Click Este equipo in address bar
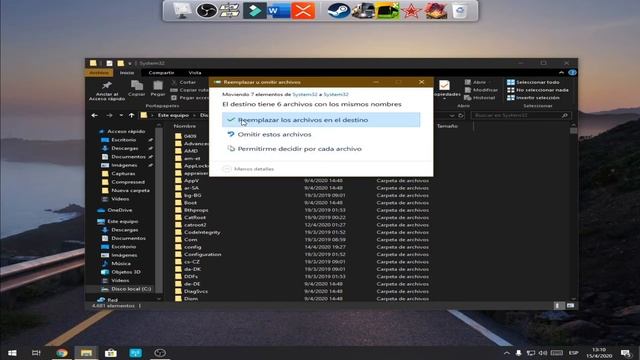The width and height of the screenshot is (640, 360). [x=173, y=116]
